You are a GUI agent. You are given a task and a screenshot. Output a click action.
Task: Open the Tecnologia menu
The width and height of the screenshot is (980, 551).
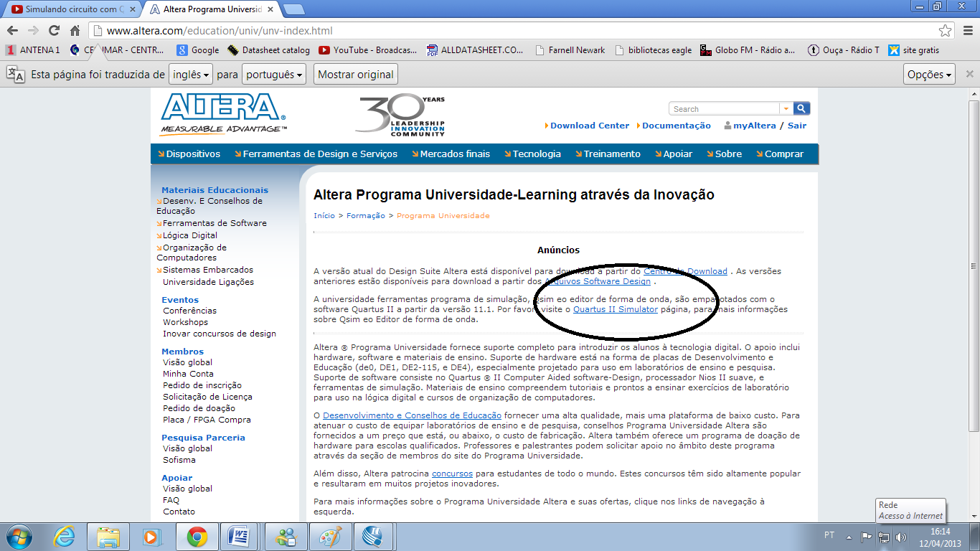point(532,154)
